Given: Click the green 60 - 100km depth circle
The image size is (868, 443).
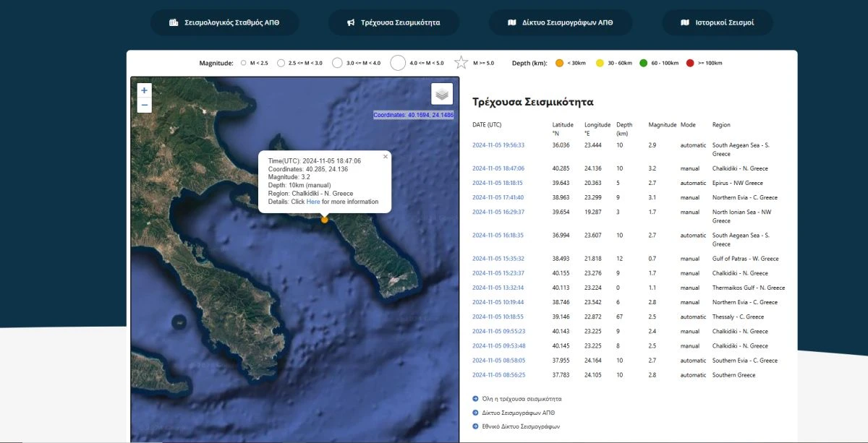Looking at the screenshot, I should tap(644, 63).
